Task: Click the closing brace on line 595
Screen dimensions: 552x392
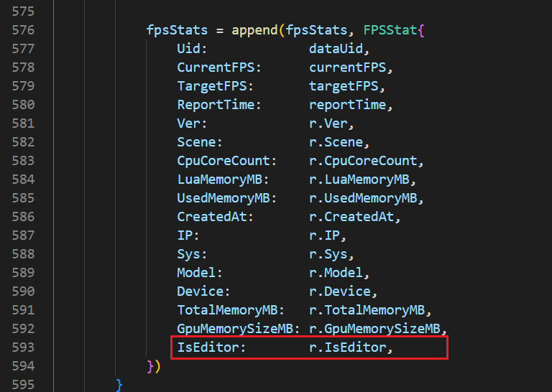Action: (x=119, y=385)
